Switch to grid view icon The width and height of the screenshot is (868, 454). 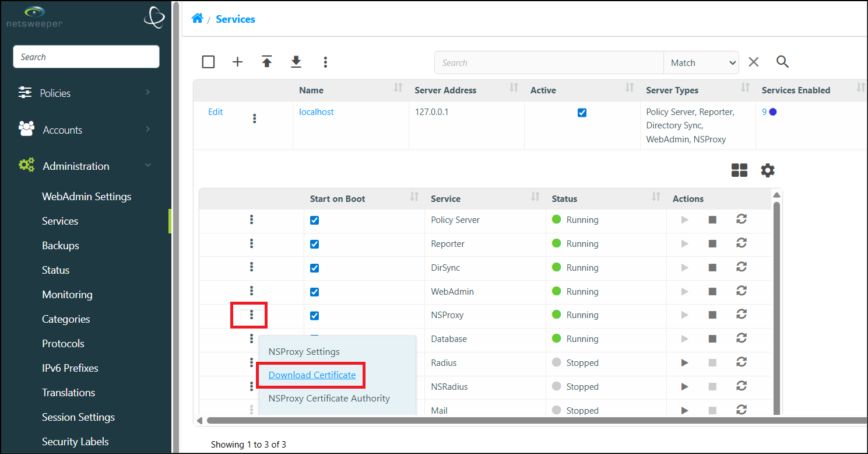click(739, 170)
